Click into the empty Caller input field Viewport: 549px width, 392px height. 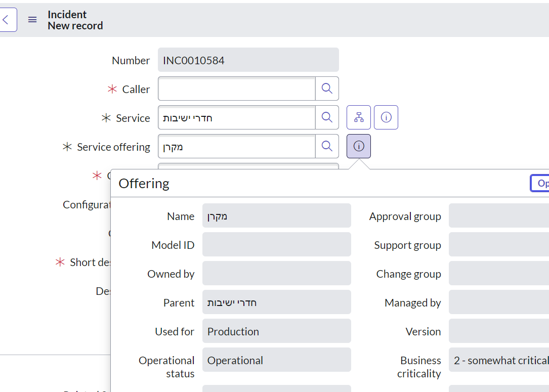click(235, 88)
